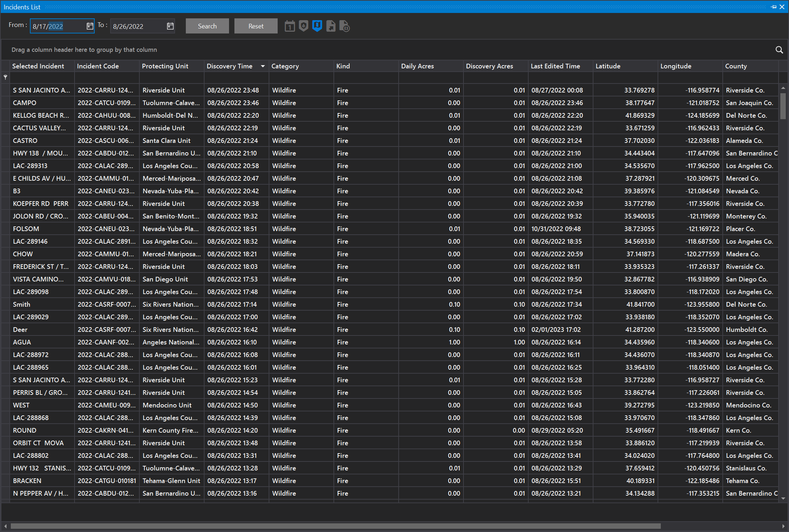Click the Discovery Time sort arrow
The height and width of the screenshot is (532, 789).
pyautogui.click(x=263, y=66)
